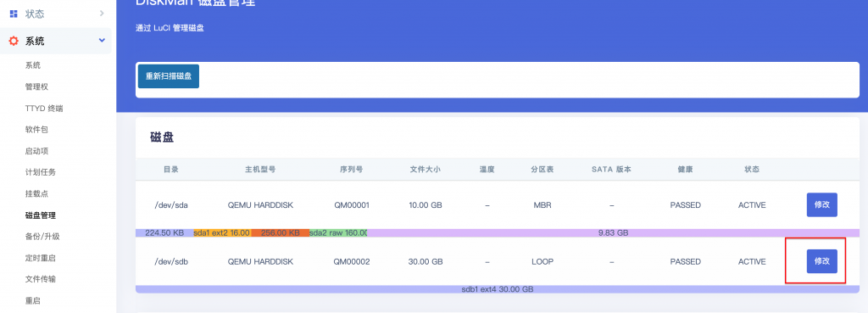The width and height of the screenshot is (868, 313).
Task: Go to 软件包 page
Action: pos(37,130)
